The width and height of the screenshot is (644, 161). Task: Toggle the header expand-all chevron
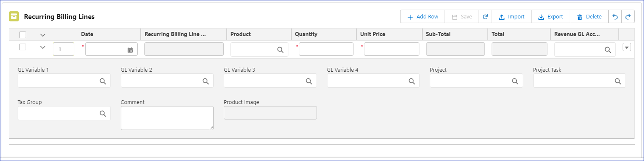click(42, 35)
